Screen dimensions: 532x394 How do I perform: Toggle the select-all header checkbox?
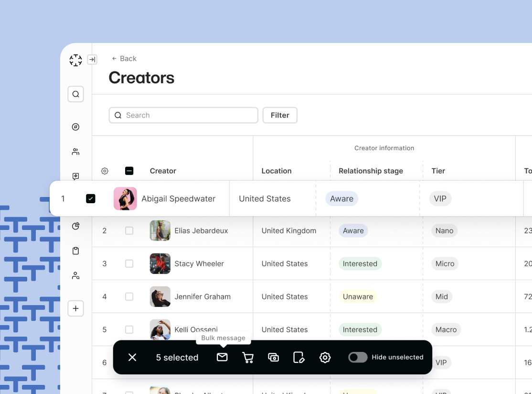click(129, 171)
